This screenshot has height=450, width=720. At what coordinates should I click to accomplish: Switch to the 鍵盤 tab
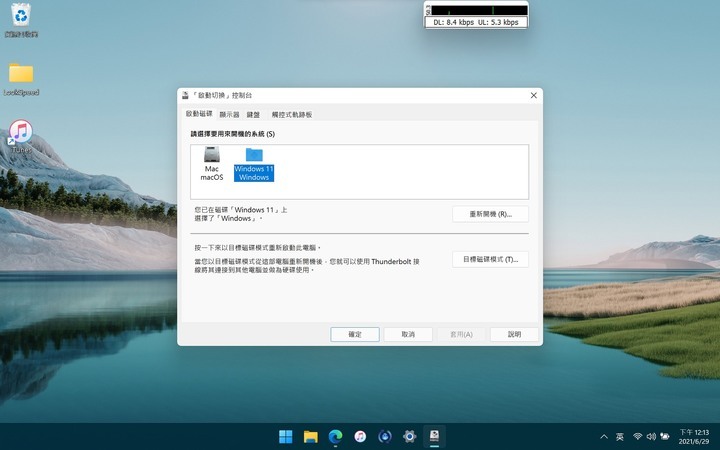point(254,115)
